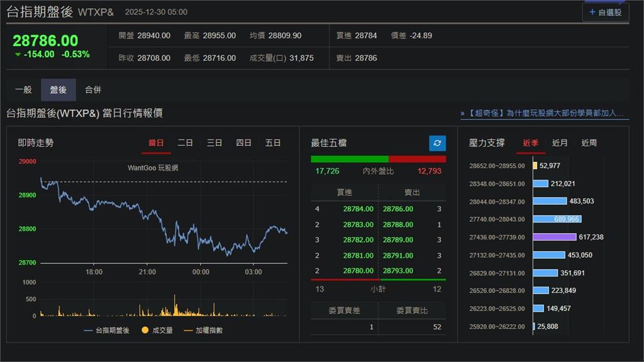Select 近月 in the 壓力支撐 panel
Screen dimensions: 644x362
click(560, 143)
